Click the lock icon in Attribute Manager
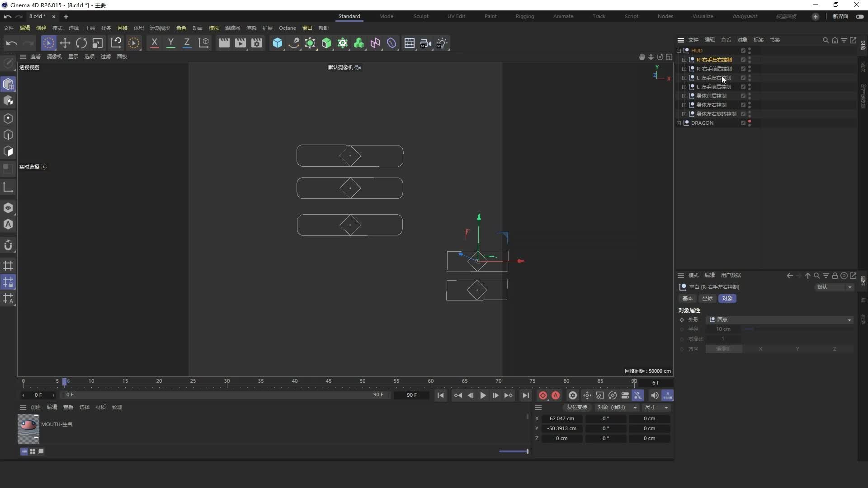Image resolution: width=868 pixels, height=488 pixels. [835, 276]
